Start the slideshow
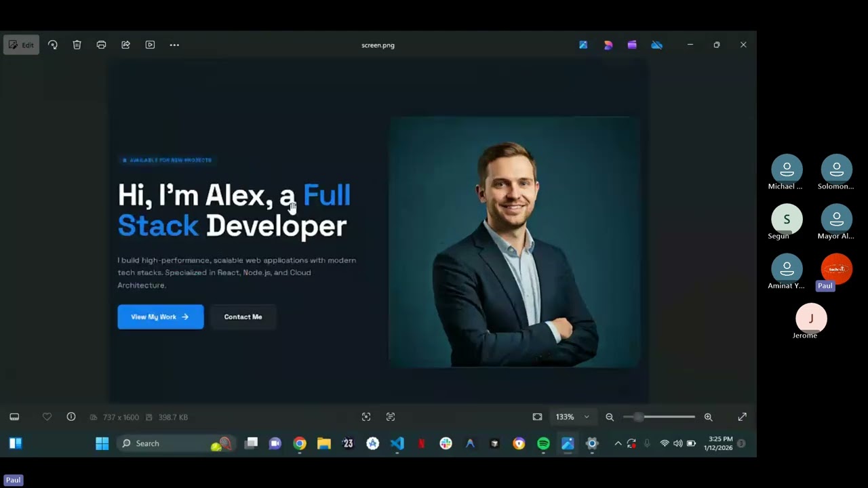 click(150, 45)
